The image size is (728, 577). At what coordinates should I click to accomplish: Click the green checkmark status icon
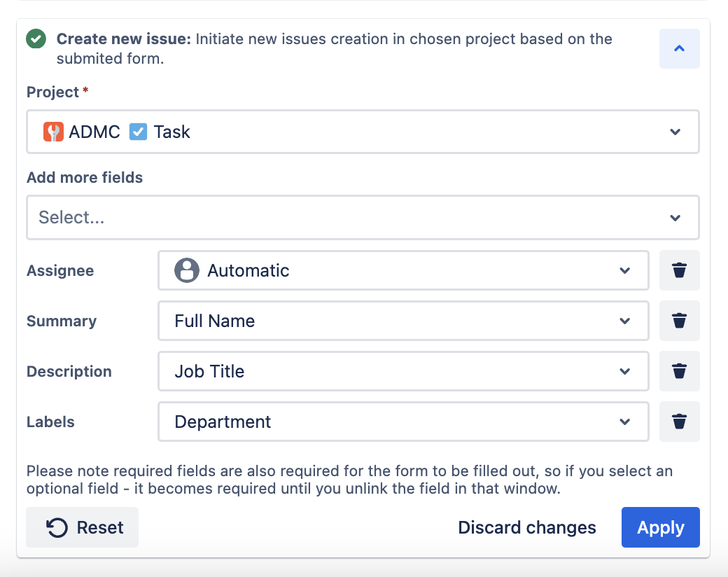[36, 39]
